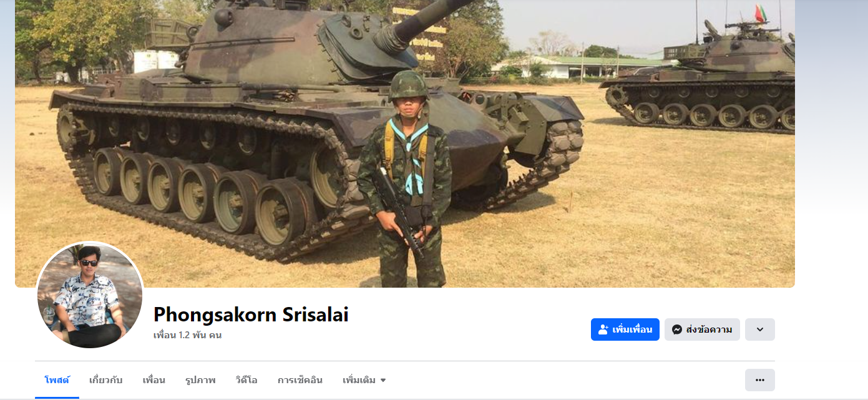Click the Phongsakorn Srisalai profile name
The width and height of the screenshot is (868, 400).
click(251, 314)
